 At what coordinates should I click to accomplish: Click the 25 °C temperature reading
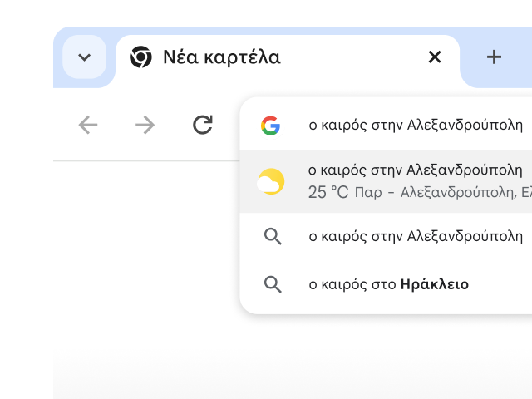click(x=328, y=193)
